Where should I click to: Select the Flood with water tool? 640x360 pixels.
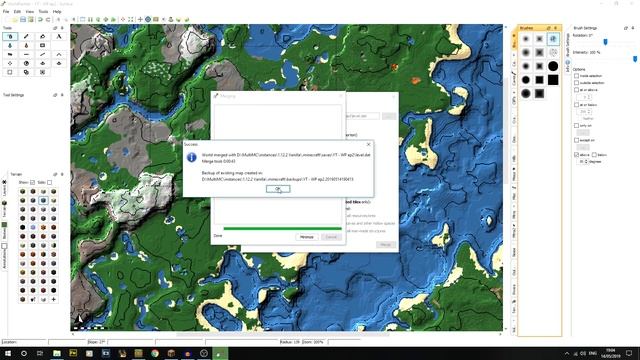pos(10,45)
